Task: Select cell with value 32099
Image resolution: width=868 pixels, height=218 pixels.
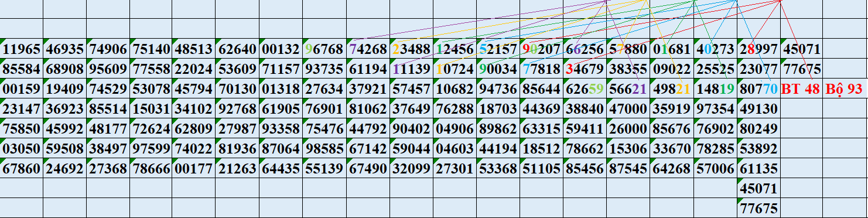Action: click(x=411, y=169)
